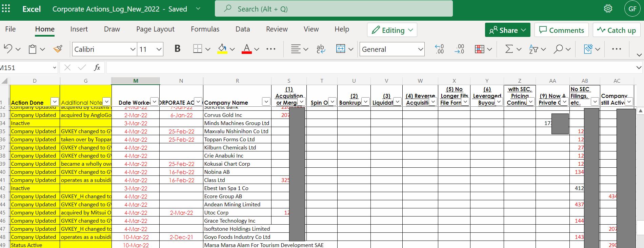Click the Share button
The image size is (644, 248).
tap(507, 30)
